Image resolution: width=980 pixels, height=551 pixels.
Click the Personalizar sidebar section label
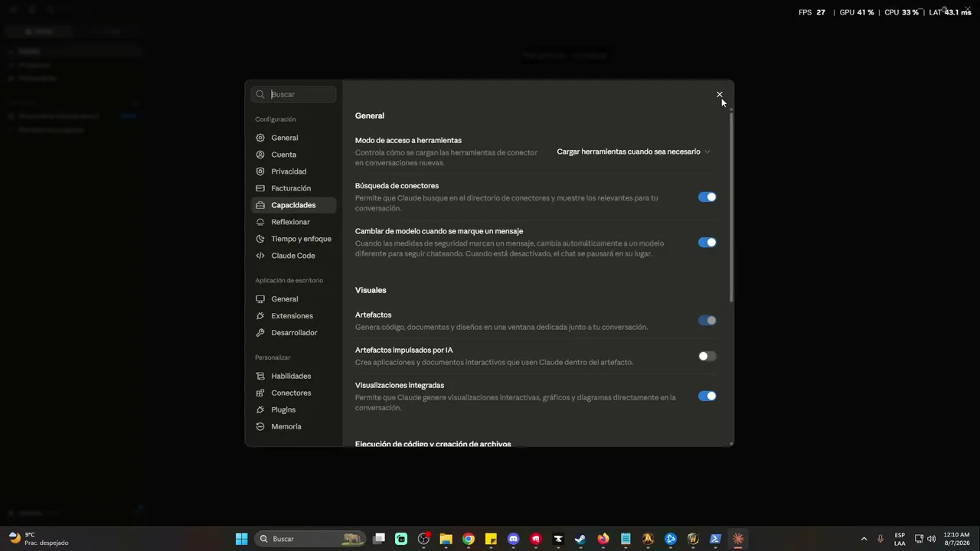coord(273,357)
